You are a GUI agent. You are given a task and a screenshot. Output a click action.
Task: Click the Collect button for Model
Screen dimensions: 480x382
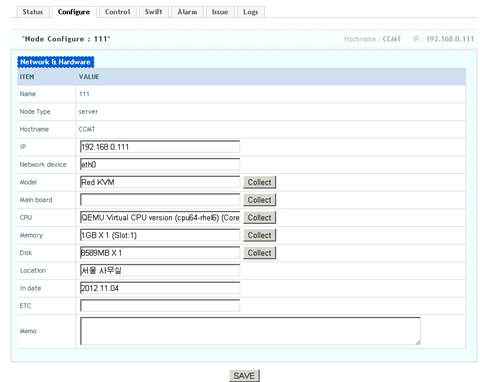pos(259,182)
